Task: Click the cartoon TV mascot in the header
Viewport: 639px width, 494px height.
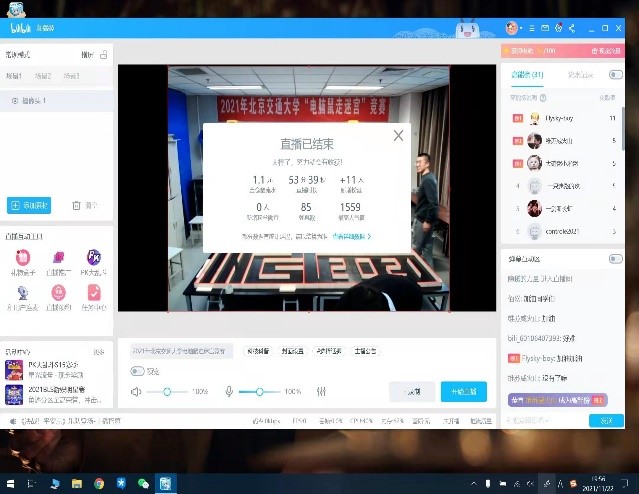Action: tap(467, 29)
